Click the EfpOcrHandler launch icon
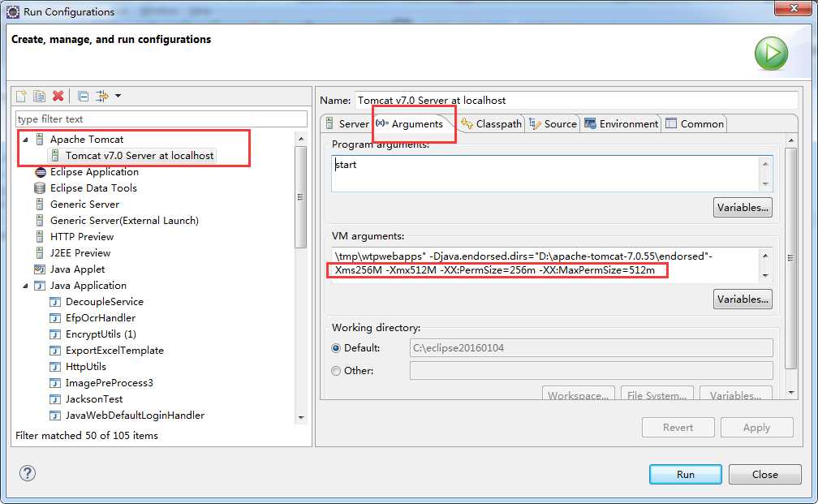This screenshot has height=504, width=818. pyautogui.click(x=55, y=318)
